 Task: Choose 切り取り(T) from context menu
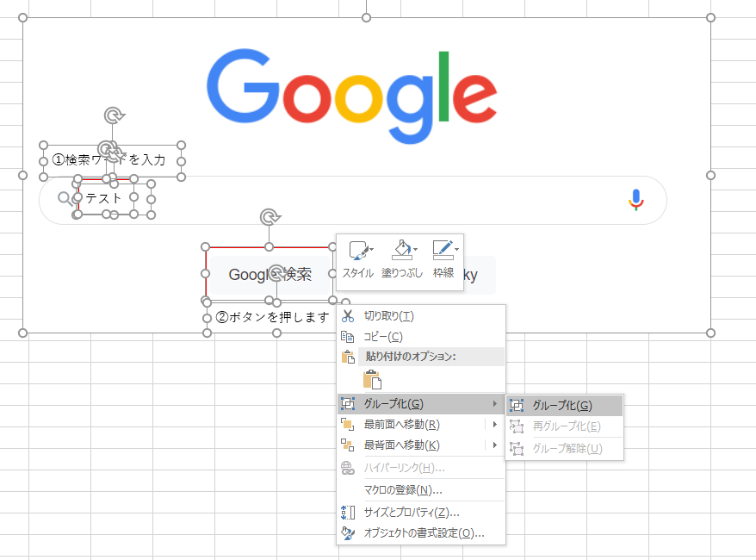421,316
